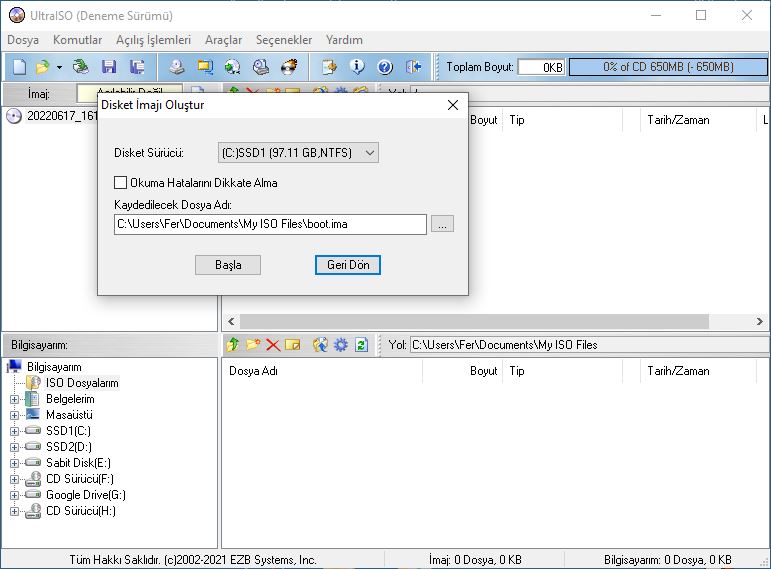Screen dimensions: 771x569
Task: Select ISO Dosyalarım tree item
Action: (82, 383)
